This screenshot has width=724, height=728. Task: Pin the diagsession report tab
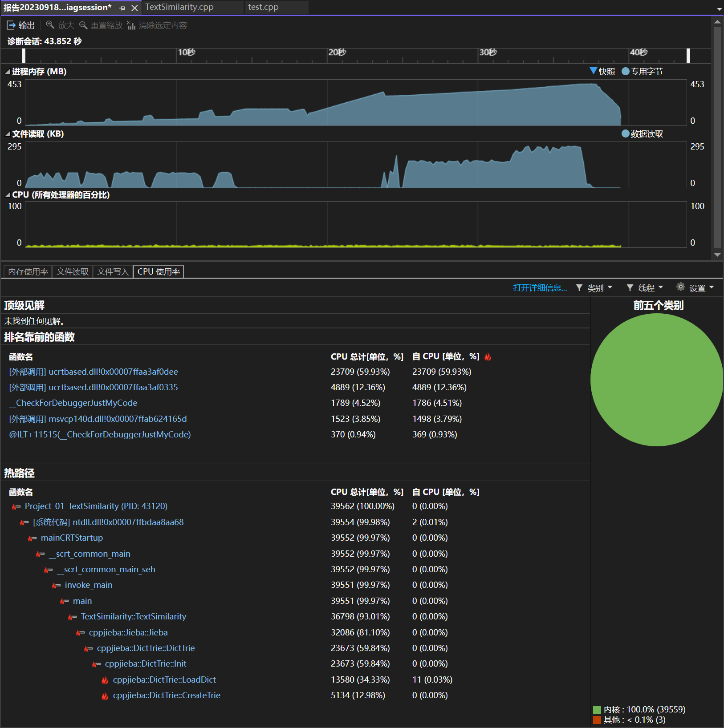click(x=122, y=8)
